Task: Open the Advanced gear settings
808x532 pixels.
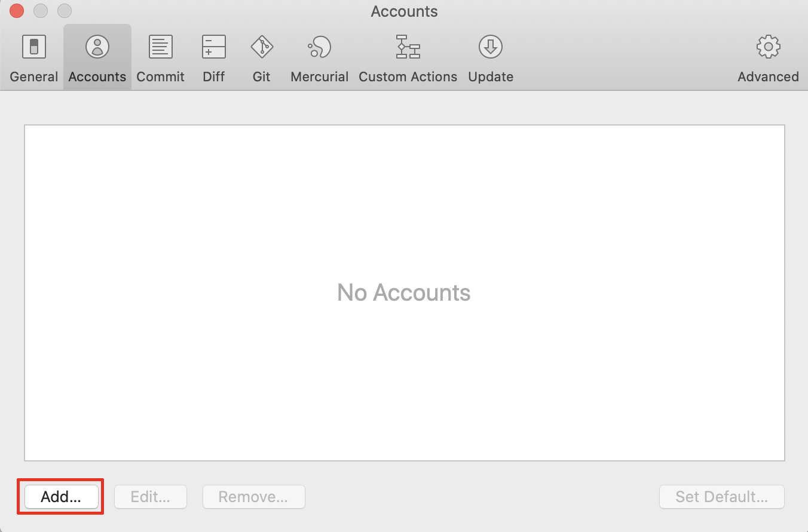Action: pyautogui.click(x=768, y=58)
